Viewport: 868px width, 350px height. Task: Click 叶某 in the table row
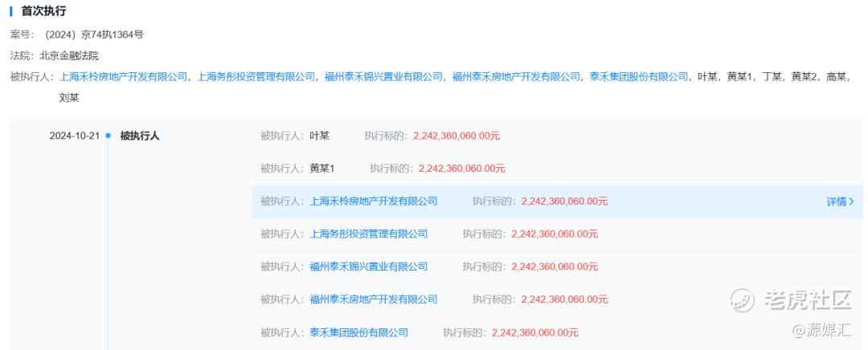(x=319, y=136)
